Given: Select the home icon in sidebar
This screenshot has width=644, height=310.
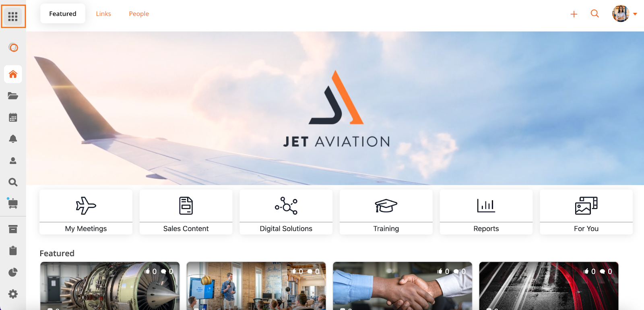Looking at the screenshot, I should (13, 74).
